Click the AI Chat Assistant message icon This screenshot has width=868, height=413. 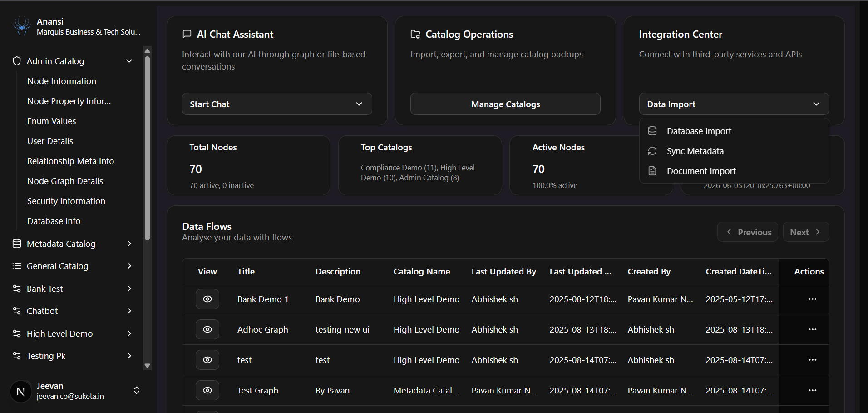coord(187,34)
